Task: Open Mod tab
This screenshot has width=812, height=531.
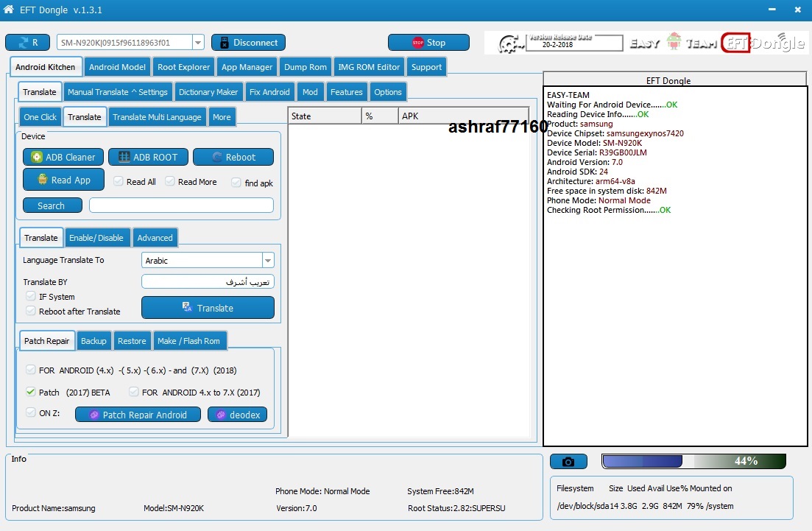Action: coord(310,92)
